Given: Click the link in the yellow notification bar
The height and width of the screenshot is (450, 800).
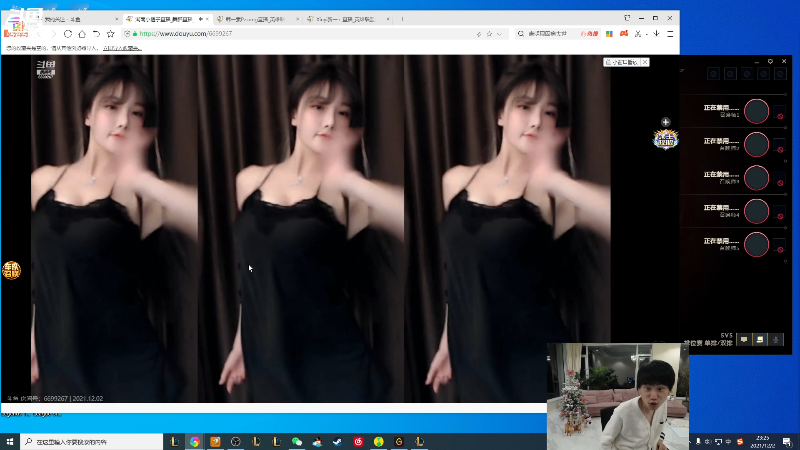Looking at the screenshot, I should pyautogui.click(x=122, y=48).
